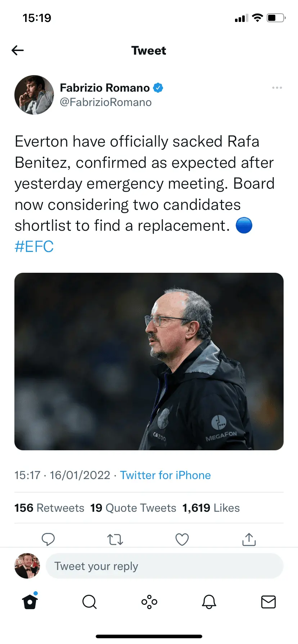Tap Fabrizio Romano's profile picture

click(34, 95)
